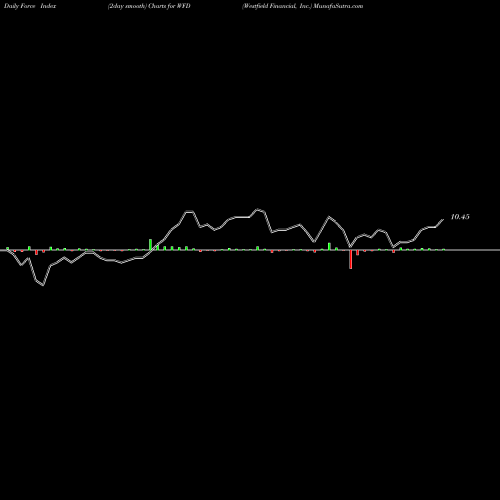Click the 10.45 value label
Viewport: 500px width, 500px height.
[x=460, y=217]
